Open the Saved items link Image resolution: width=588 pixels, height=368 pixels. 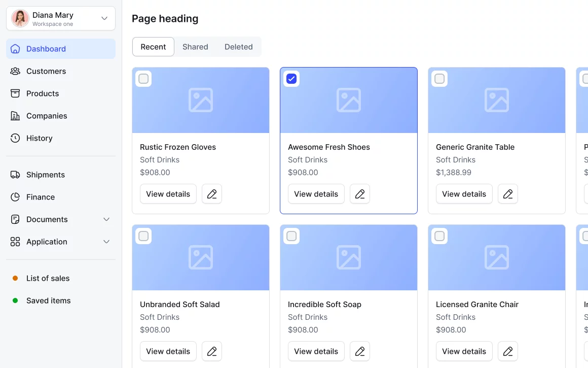(x=48, y=300)
